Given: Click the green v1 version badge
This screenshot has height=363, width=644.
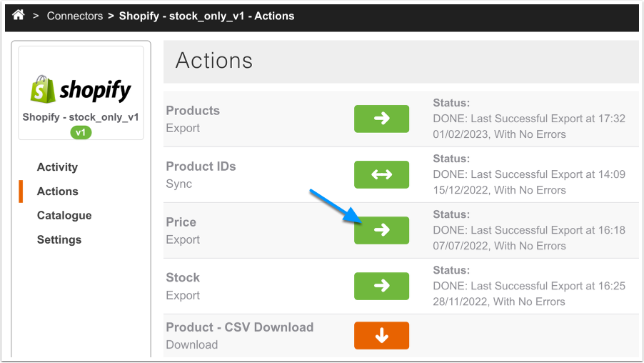Looking at the screenshot, I should coord(81,132).
